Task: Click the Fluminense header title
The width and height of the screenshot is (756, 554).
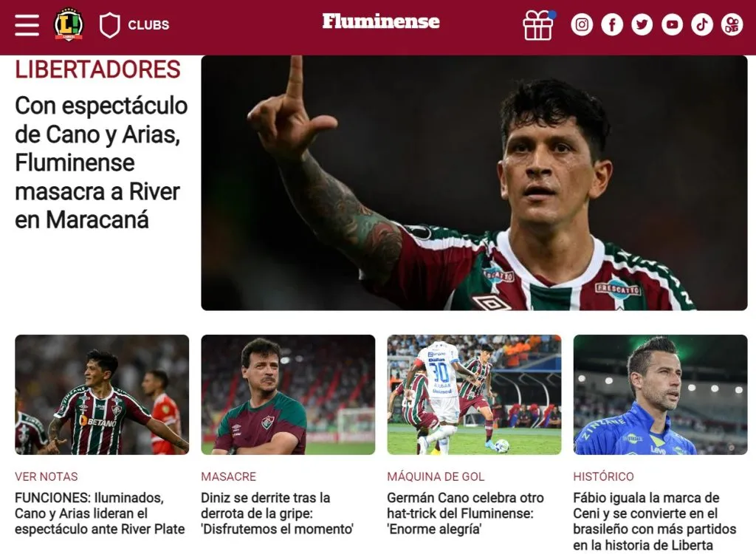Action: (x=381, y=21)
